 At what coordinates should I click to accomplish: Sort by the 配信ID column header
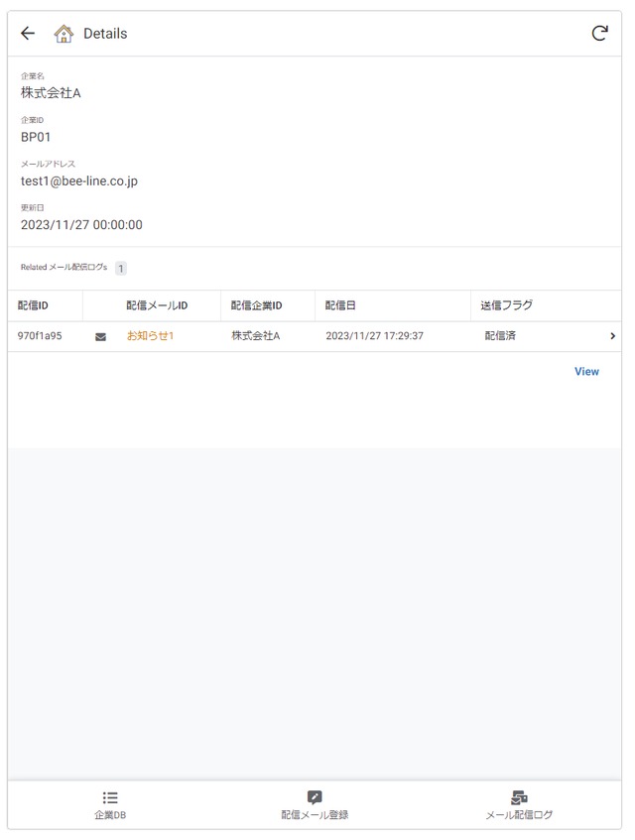33,305
